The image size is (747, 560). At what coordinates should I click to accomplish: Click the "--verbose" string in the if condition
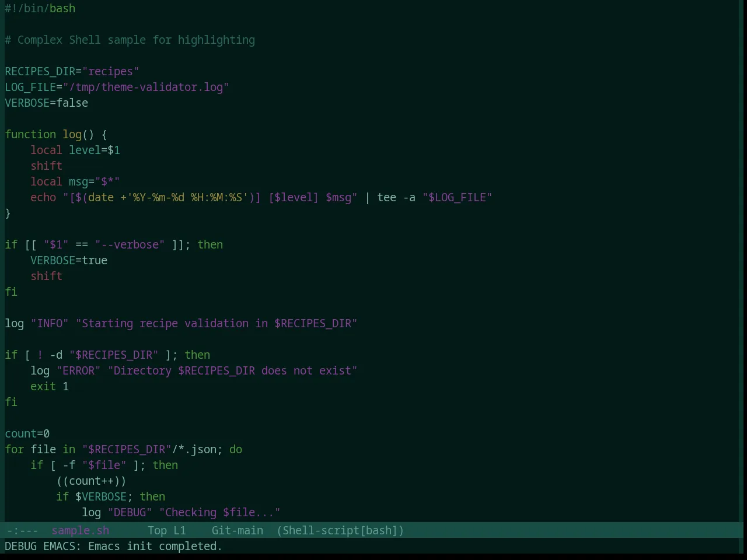pos(130,244)
